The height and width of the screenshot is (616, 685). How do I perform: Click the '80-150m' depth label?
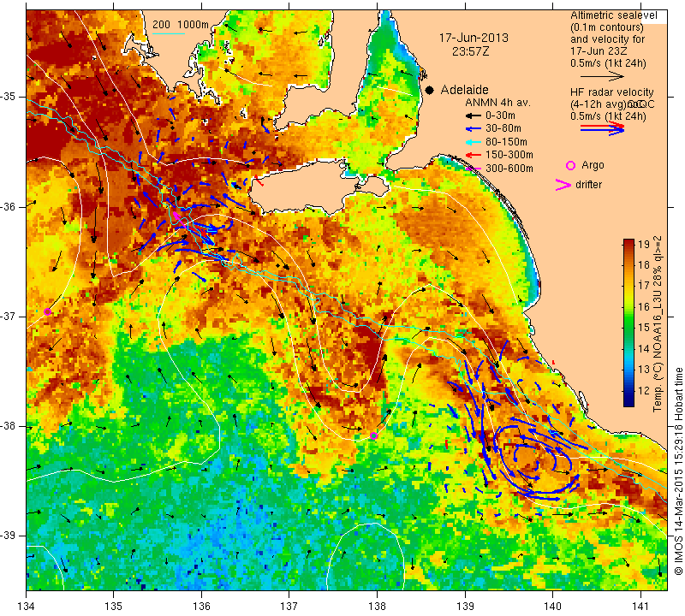tap(506, 142)
